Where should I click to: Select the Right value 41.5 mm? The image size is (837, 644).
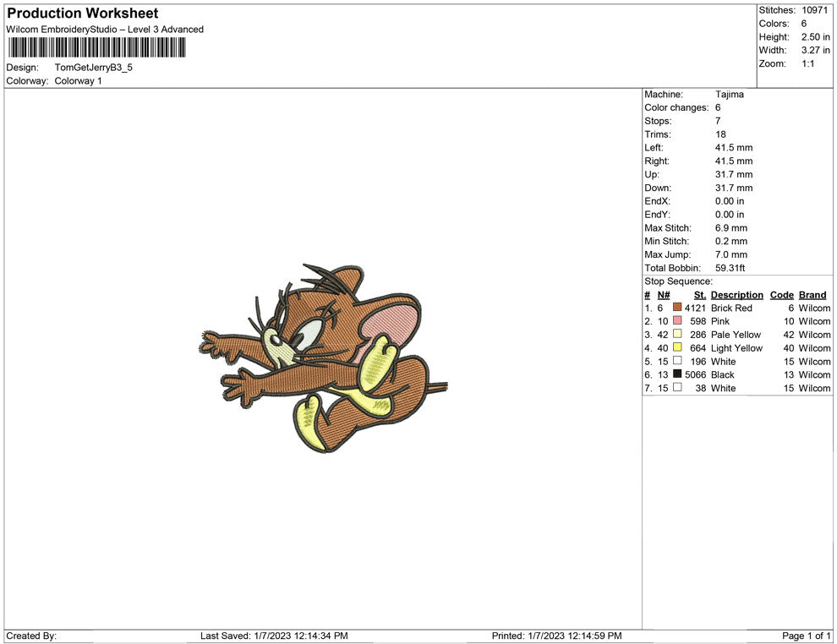(x=734, y=161)
